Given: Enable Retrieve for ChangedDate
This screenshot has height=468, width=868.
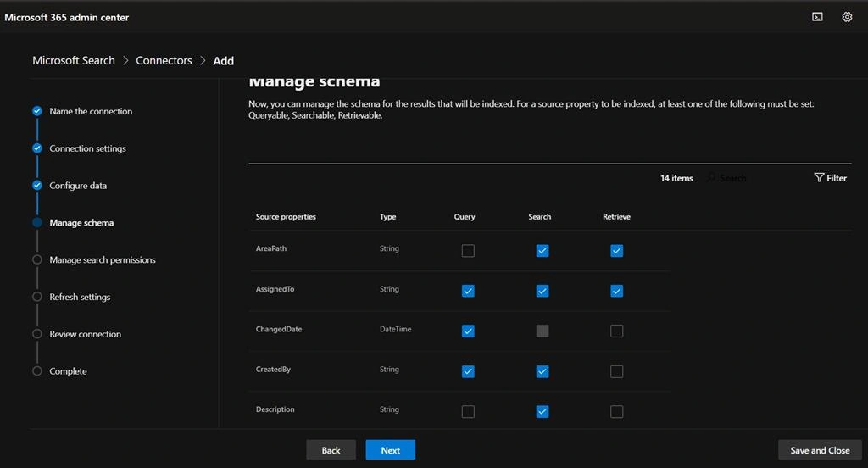Looking at the screenshot, I should [617, 331].
